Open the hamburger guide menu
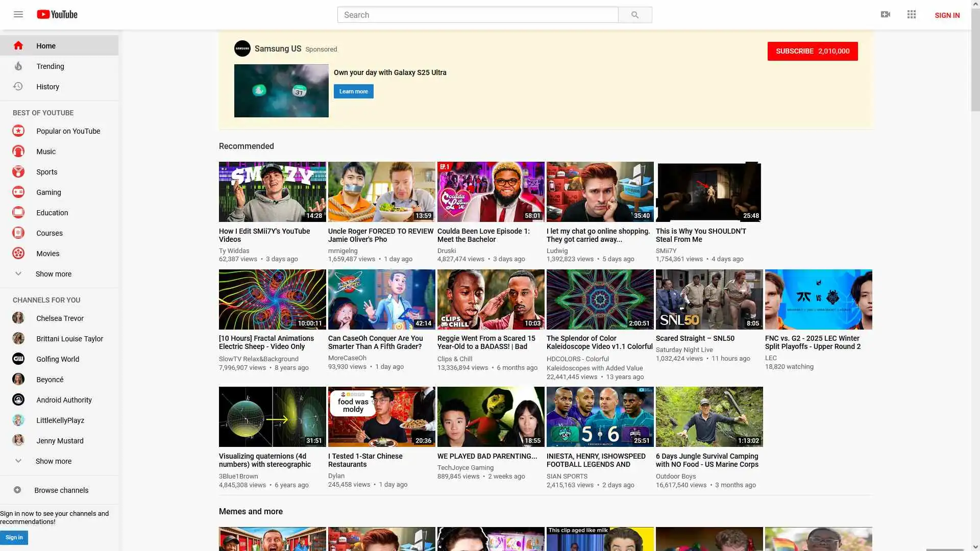980x551 pixels. pos(18,14)
